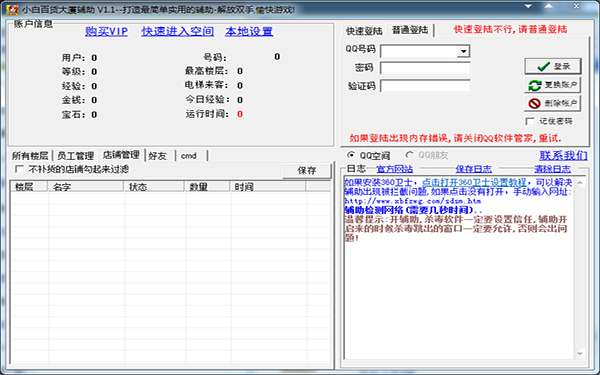This screenshot has width=600, height=375.
Task: Click the red 运行时间 value
Action: (240, 114)
